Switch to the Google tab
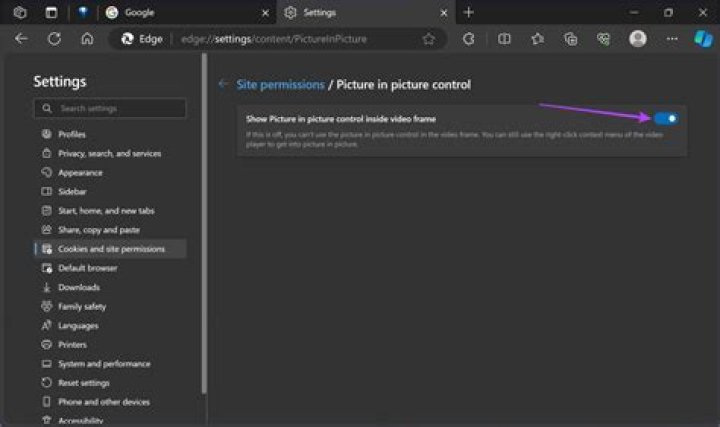720x427 pixels. pos(186,12)
